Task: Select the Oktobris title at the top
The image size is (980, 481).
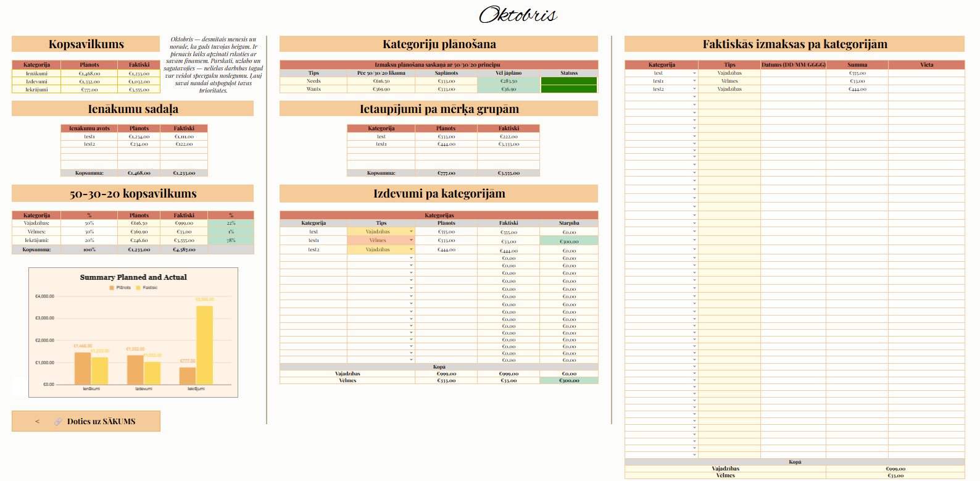Action: pyautogui.click(x=518, y=15)
